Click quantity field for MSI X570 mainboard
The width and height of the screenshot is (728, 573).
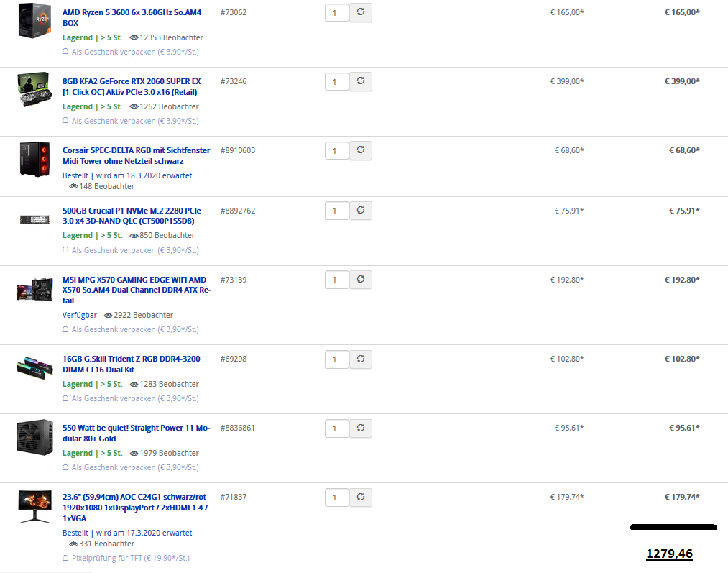click(x=336, y=280)
